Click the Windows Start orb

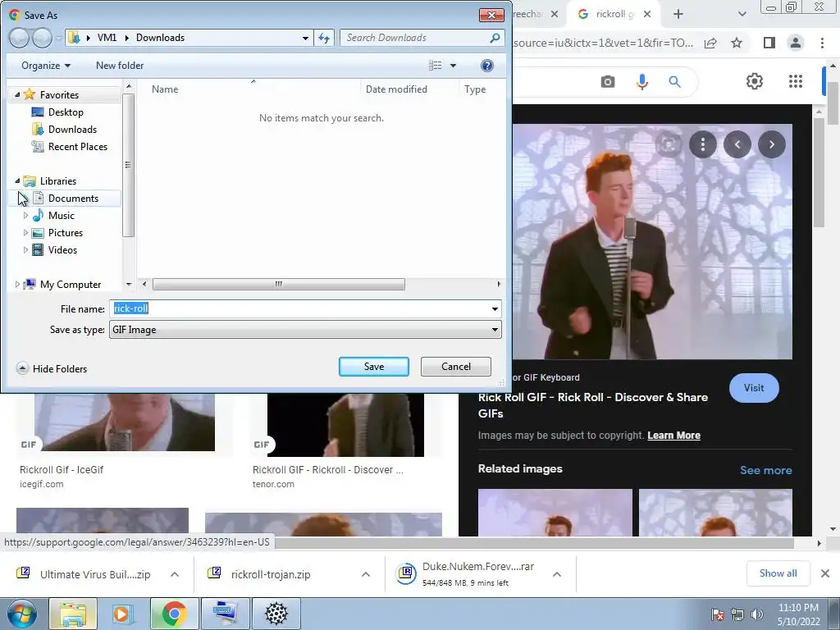[21, 614]
